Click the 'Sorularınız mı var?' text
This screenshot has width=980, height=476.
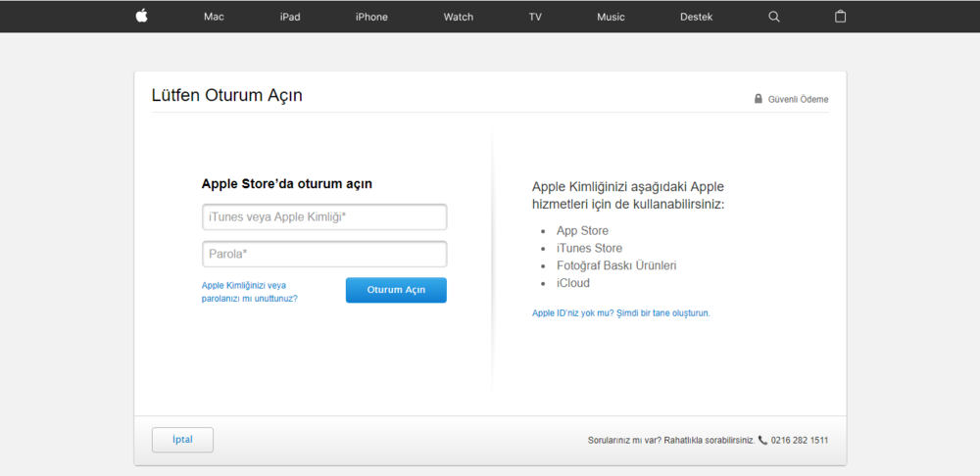[623, 441]
